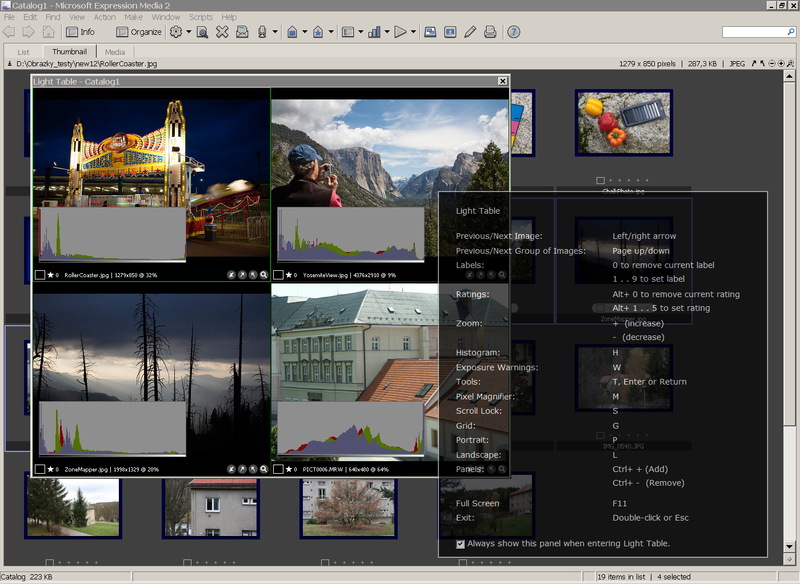This screenshot has height=584, width=800.
Task: Tick the ZoneMapper.jpg checkbox in Light Table
Action: click(40, 469)
